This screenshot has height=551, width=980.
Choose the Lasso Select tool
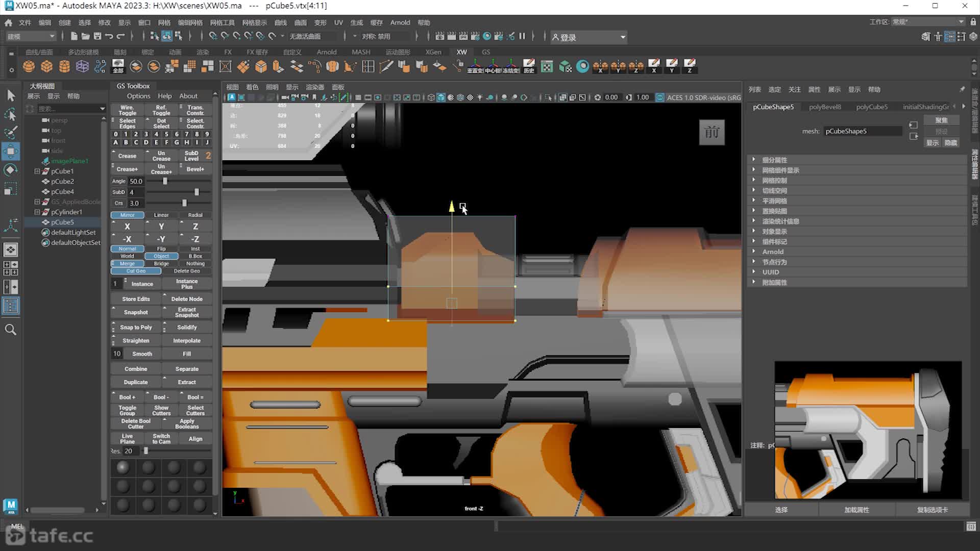click(11, 114)
